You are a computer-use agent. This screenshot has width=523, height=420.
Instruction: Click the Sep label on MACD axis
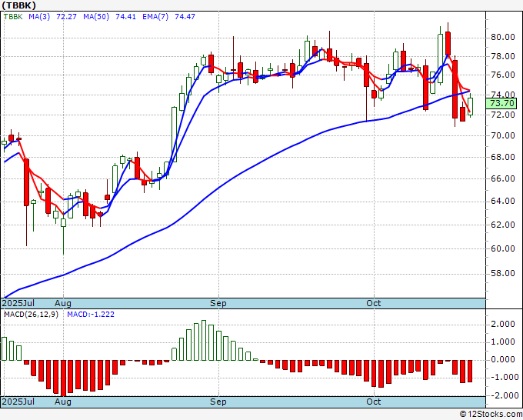pyautogui.click(x=218, y=402)
